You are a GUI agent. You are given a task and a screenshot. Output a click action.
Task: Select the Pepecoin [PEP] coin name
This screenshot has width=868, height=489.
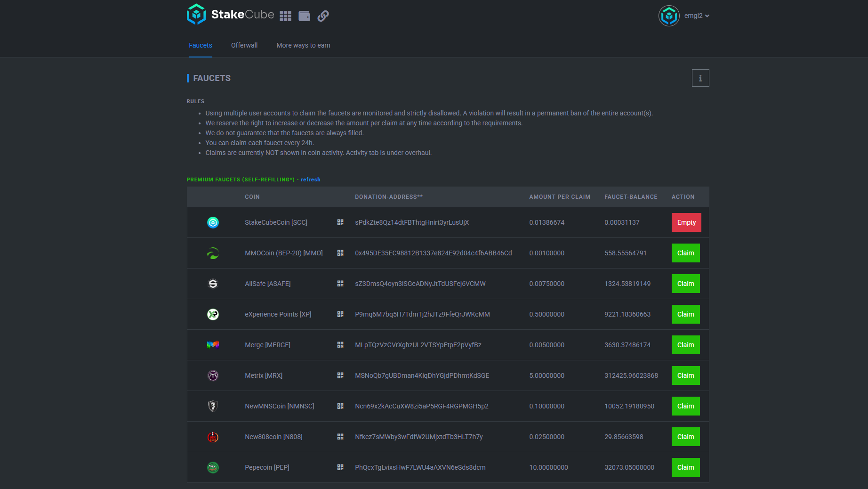coord(267,467)
